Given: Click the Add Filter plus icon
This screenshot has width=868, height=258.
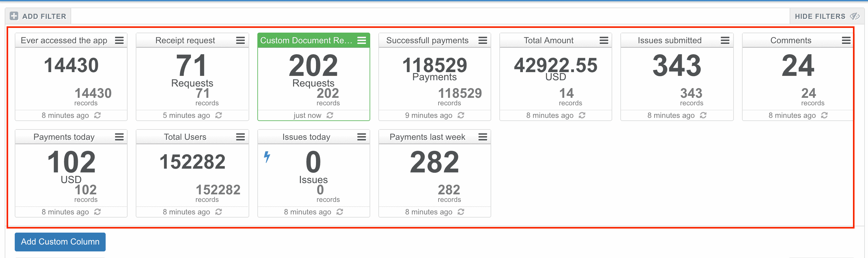Looking at the screenshot, I should pos(14,16).
